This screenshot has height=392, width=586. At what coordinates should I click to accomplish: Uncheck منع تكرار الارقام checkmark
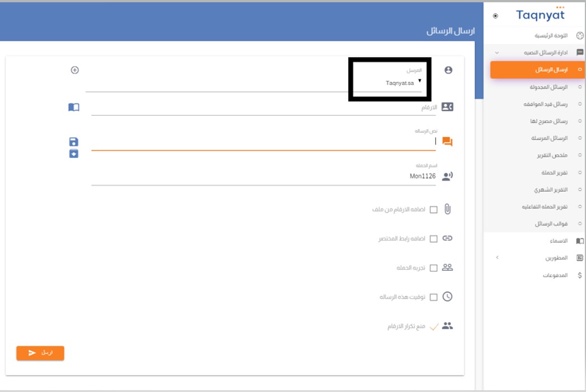coord(434,327)
